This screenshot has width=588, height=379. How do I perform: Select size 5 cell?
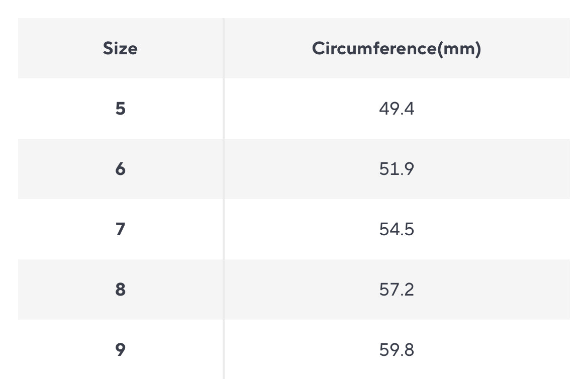[x=120, y=109]
